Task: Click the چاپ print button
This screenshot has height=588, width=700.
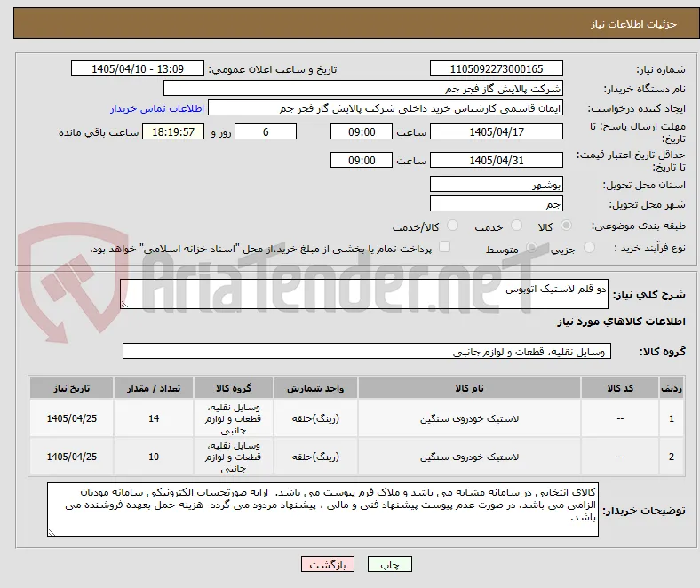Action: pos(390,564)
